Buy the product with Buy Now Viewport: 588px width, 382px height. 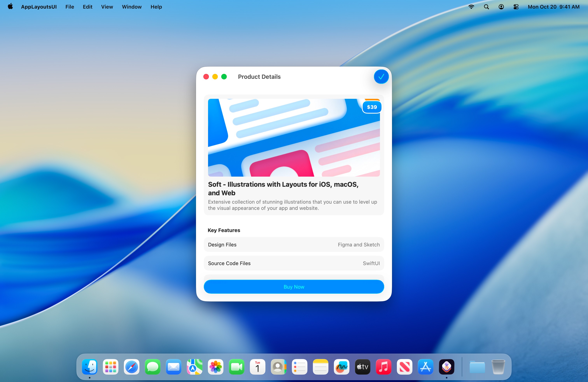click(x=294, y=287)
